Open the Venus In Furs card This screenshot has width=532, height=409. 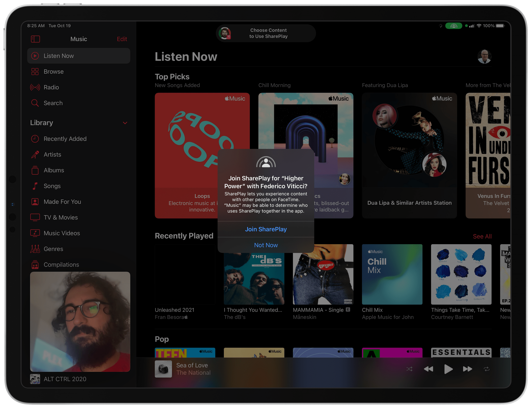click(488, 156)
